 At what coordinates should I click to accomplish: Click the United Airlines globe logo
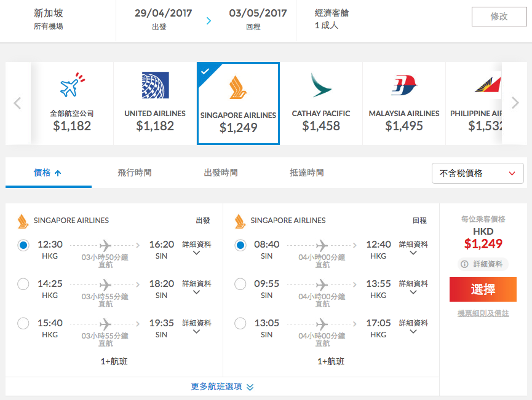coord(155,85)
